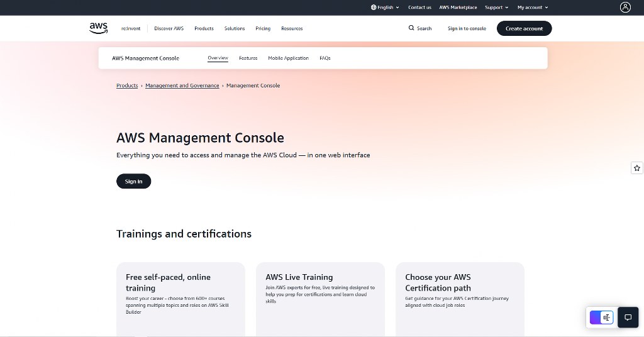The image size is (644, 337).
Task: Click the globe language icon
Action: pos(374,8)
